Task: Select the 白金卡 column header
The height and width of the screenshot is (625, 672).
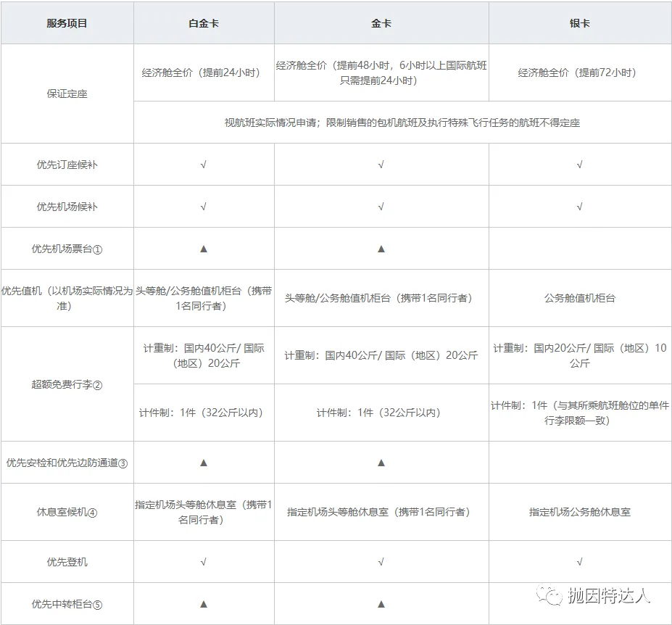Action: 204,23
